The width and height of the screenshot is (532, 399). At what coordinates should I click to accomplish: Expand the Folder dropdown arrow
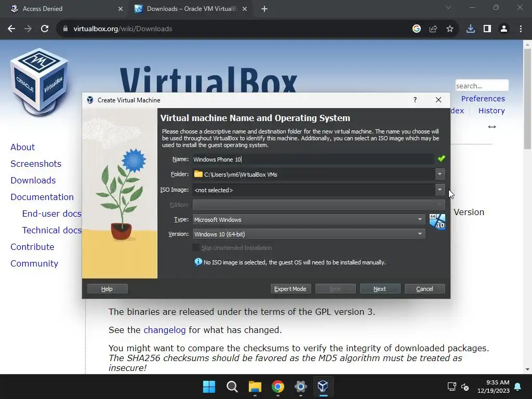(x=440, y=174)
